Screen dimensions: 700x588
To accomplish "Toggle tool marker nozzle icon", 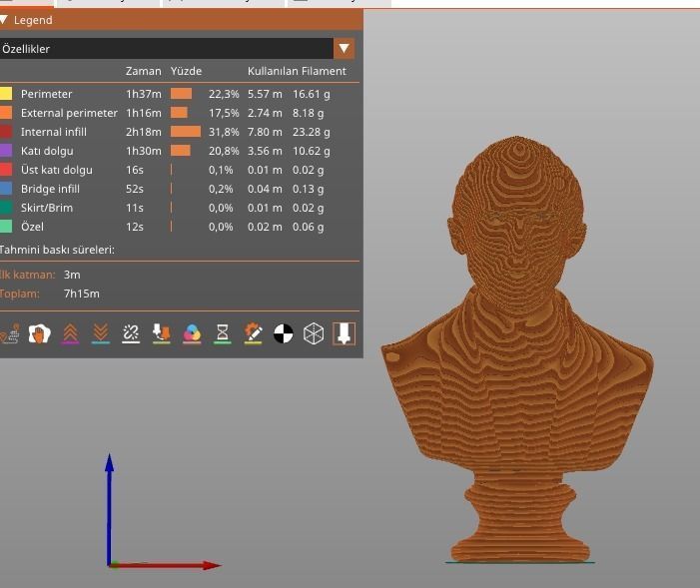I will point(344,333).
